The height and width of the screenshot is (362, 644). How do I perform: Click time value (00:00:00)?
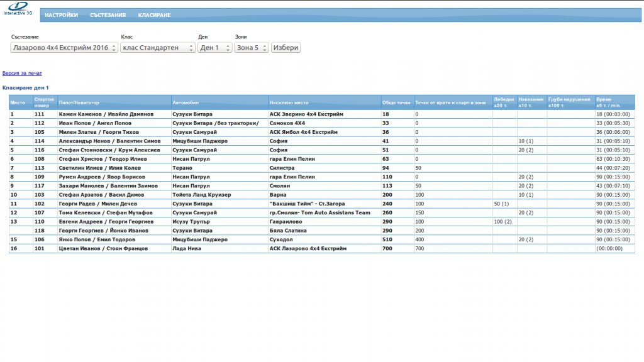coord(609,249)
